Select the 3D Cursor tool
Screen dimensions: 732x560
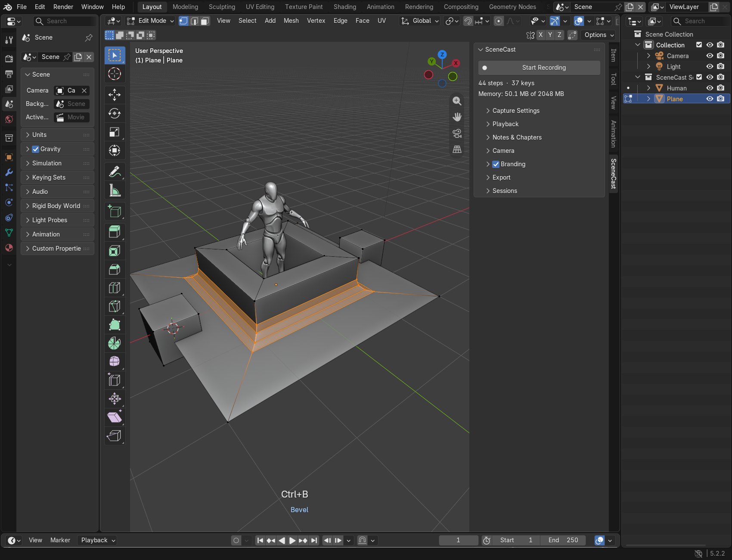(115, 74)
